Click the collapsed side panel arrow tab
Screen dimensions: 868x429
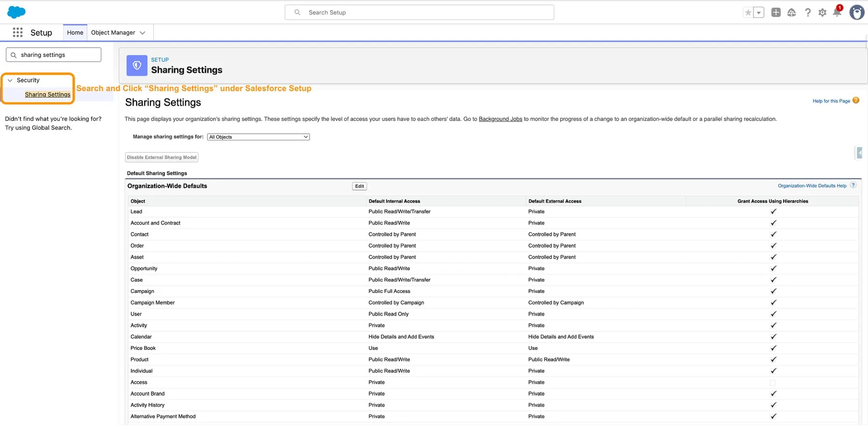coord(859,153)
